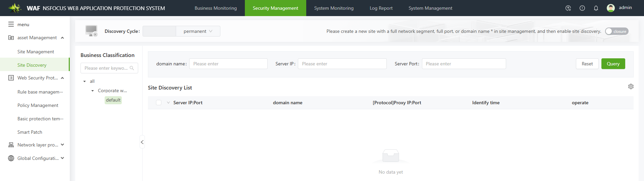Click the search magnifier in Business Classification
Viewport: 644px width, 181px height.
(x=132, y=68)
